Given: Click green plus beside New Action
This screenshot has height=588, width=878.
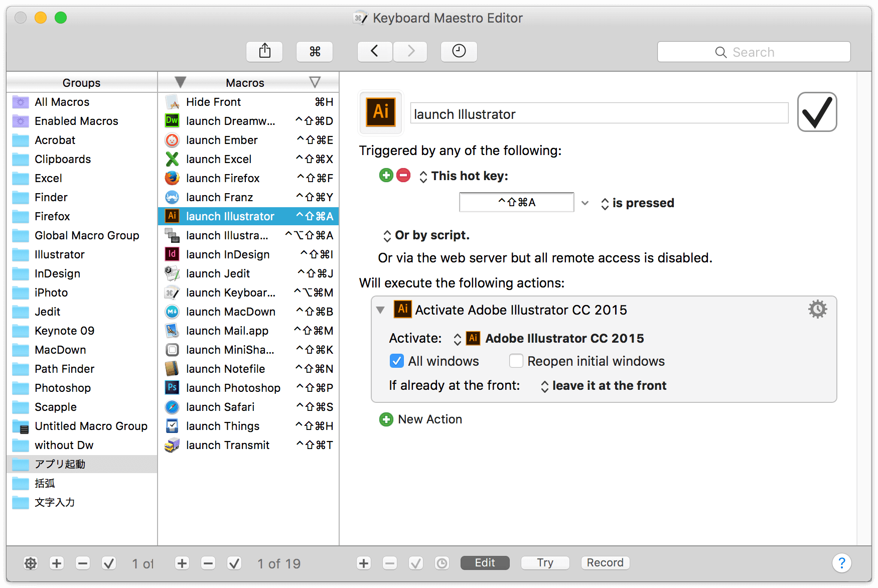Looking at the screenshot, I should (386, 419).
